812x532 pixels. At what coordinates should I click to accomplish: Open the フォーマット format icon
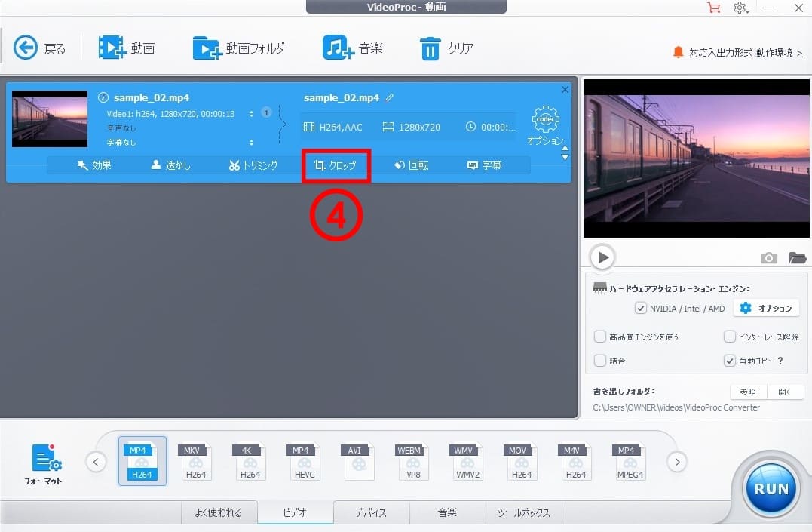tap(44, 463)
